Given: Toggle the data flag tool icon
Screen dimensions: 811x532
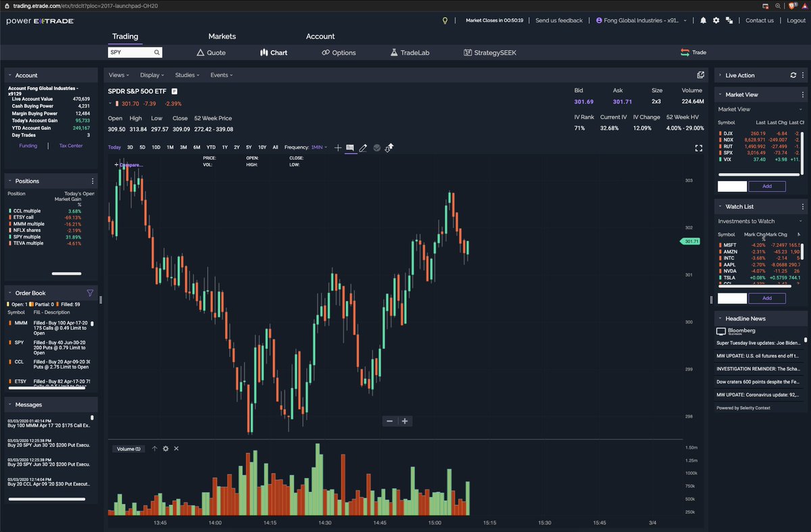Looking at the screenshot, I should click(x=350, y=147).
